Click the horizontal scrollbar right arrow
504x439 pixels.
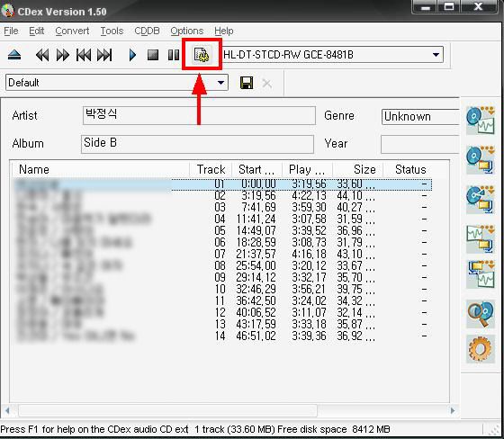pos(453,410)
